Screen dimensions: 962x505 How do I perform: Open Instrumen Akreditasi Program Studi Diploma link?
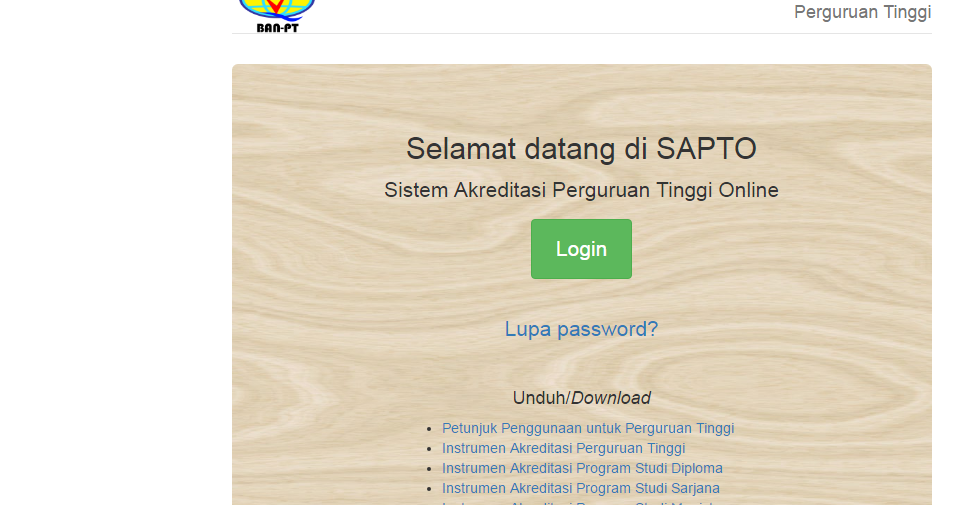(x=582, y=468)
